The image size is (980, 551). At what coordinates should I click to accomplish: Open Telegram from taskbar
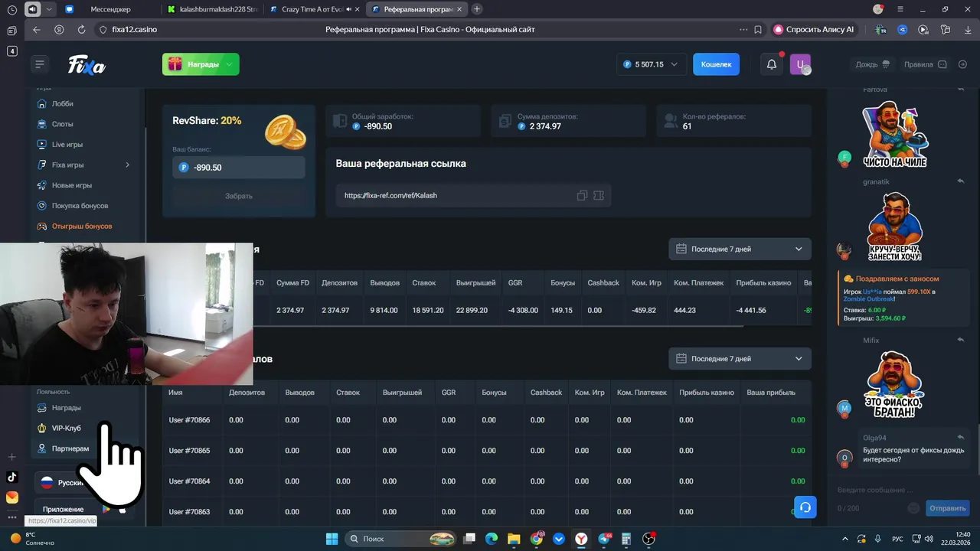click(604, 539)
